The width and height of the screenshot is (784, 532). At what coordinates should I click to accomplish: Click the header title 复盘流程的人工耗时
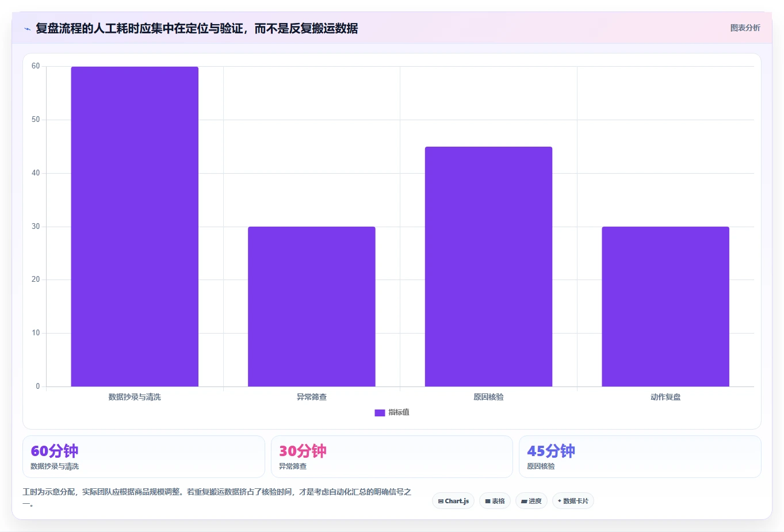click(x=197, y=28)
